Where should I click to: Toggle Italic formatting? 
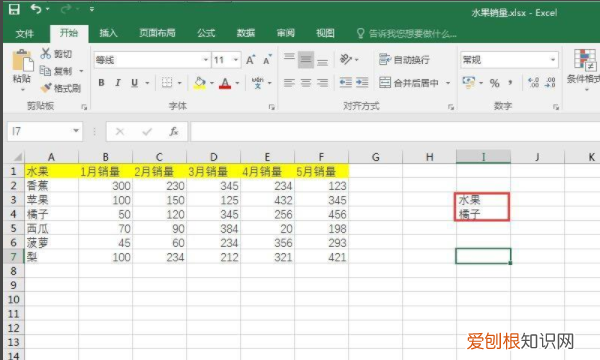(118, 83)
